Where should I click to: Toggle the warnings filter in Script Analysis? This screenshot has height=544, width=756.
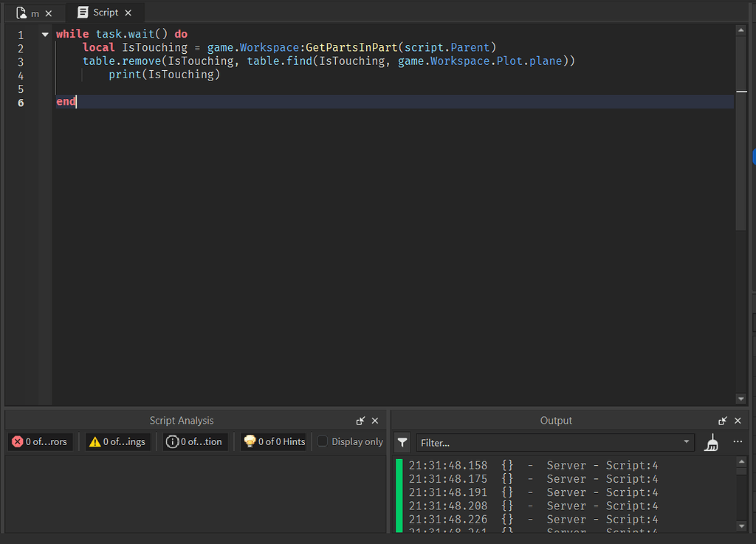click(x=117, y=441)
